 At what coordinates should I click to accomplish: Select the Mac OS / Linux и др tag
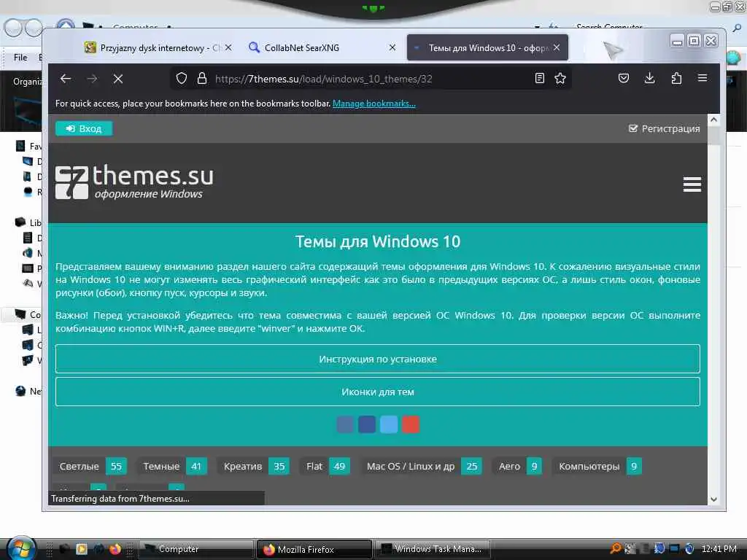(x=421, y=466)
